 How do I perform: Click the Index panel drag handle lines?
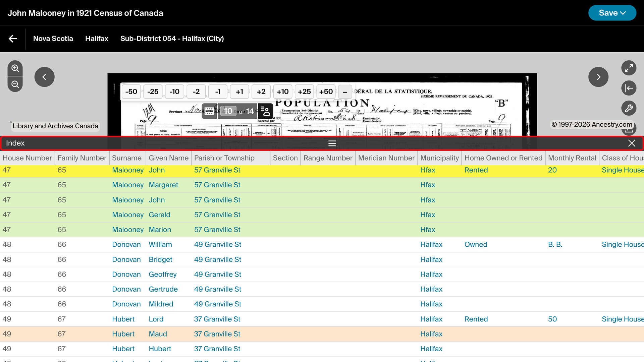pos(332,143)
